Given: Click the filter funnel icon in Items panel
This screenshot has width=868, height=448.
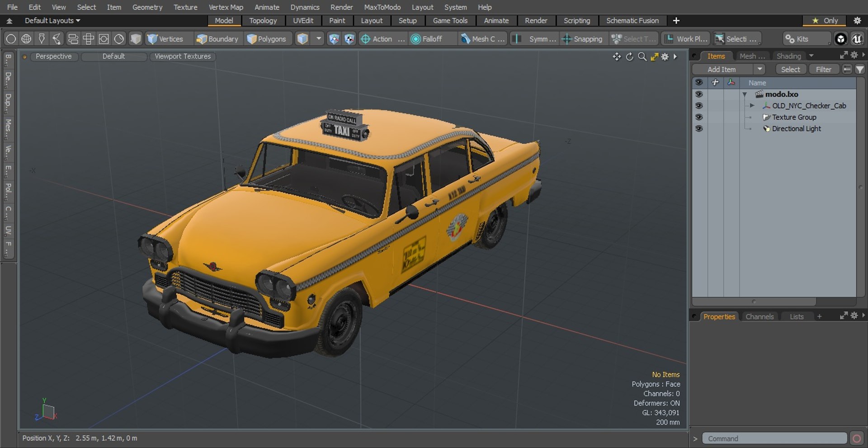Looking at the screenshot, I should (860, 69).
